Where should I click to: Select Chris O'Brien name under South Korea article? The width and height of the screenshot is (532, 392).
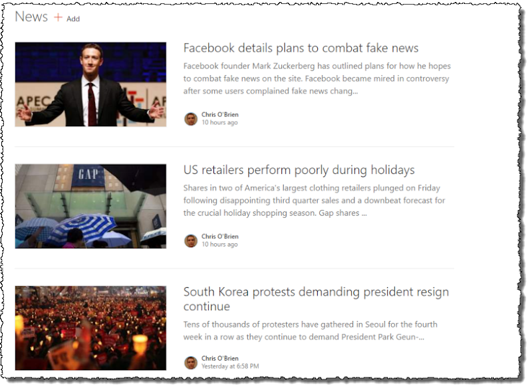[x=220, y=358]
